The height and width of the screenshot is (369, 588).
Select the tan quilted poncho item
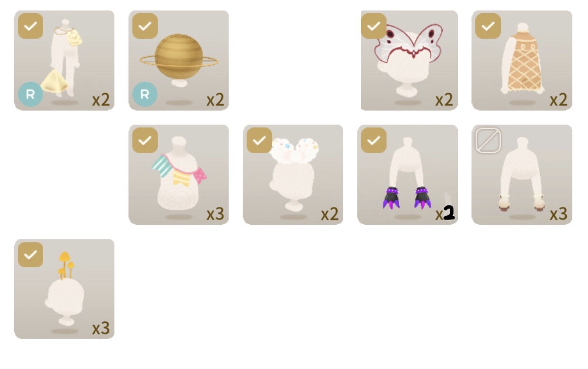pos(522,61)
